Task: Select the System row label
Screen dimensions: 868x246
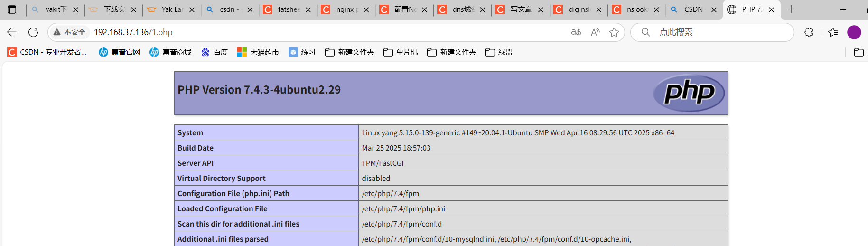Action: click(x=190, y=133)
